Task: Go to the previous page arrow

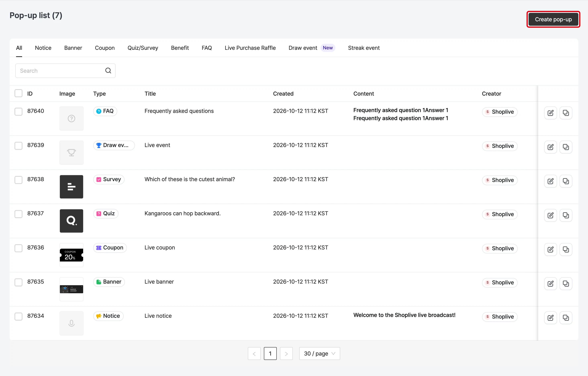Action: 254,354
